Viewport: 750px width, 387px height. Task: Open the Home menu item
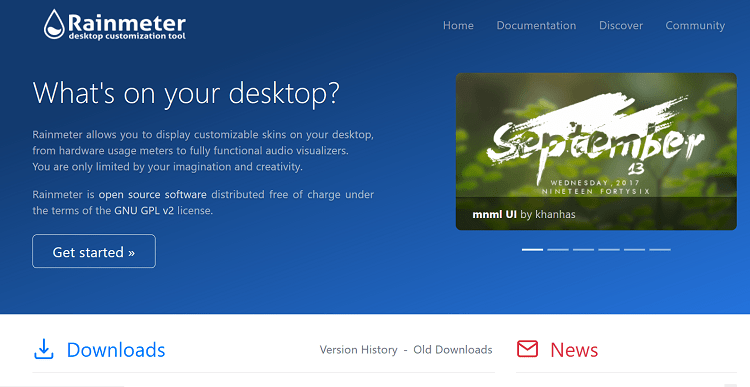point(458,25)
